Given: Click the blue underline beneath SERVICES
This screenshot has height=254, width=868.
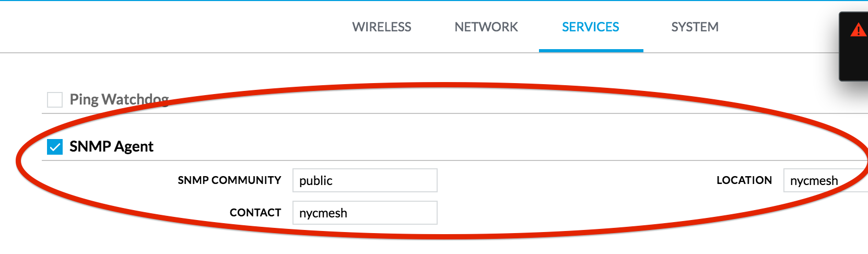Looking at the screenshot, I should (591, 50).
